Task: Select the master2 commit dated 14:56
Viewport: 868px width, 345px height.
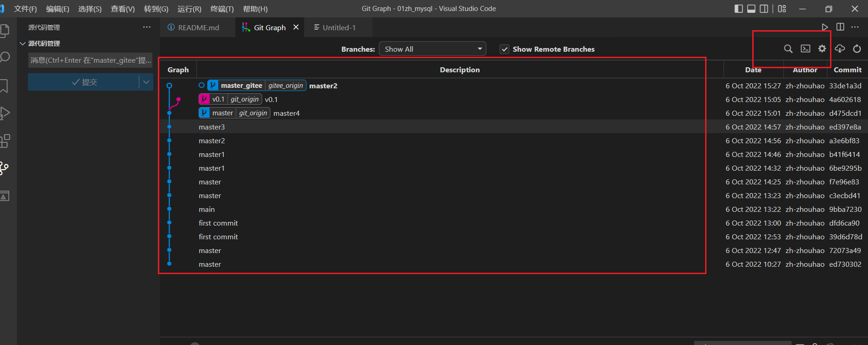Action: [x=514, y=140]
